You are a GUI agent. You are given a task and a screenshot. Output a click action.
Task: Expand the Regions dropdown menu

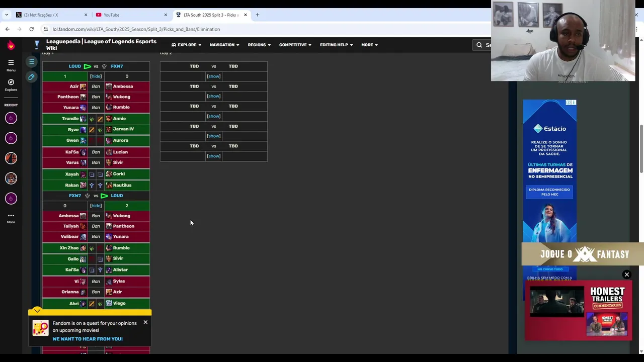pos(259,45)
